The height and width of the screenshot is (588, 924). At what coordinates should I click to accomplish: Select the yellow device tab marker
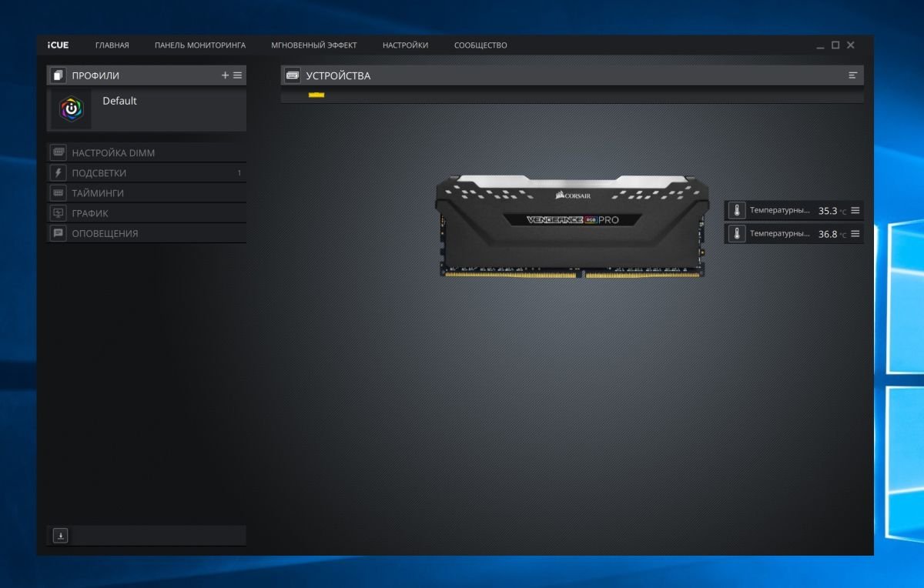316,95
